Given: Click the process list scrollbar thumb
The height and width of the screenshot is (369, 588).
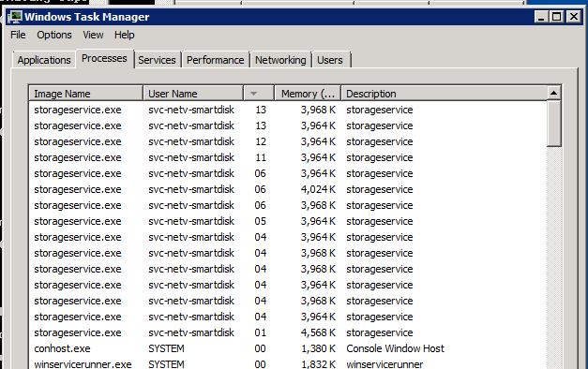Looking at the screenshot, I should 554,124.
